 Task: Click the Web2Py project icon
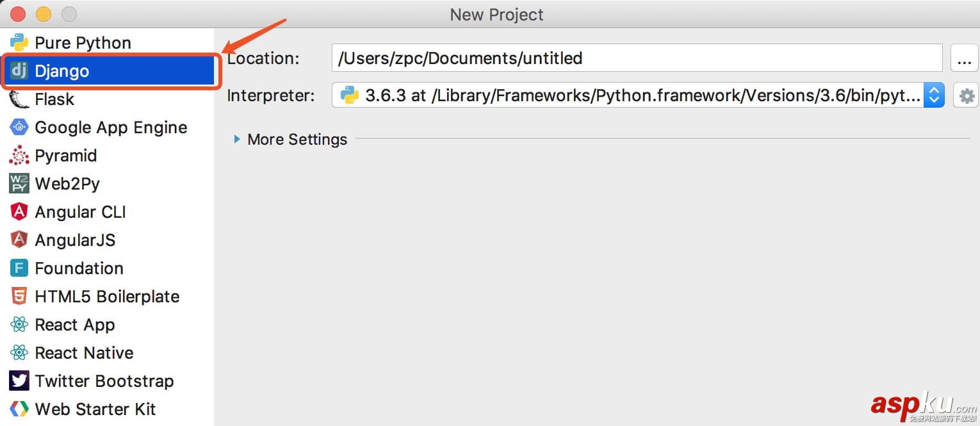pos(19,183)
